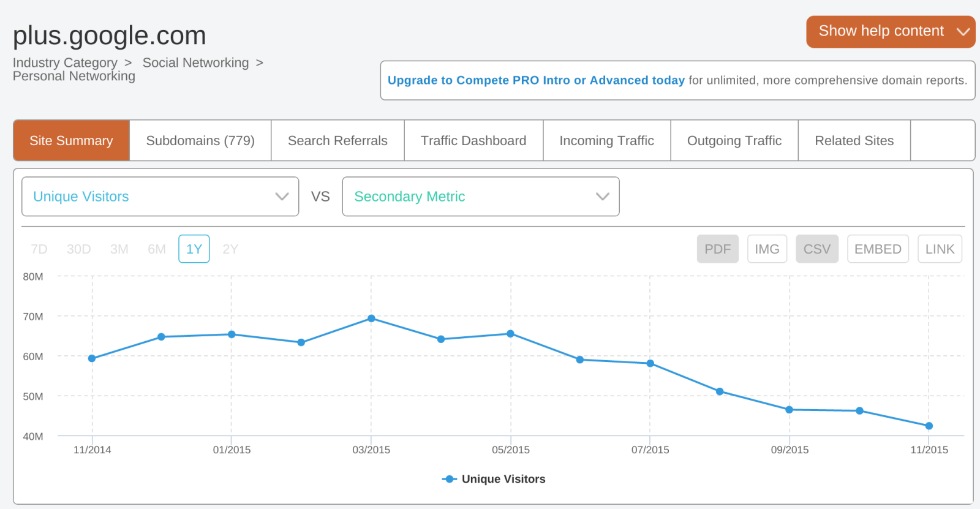The image size is (980, 509).
Task: Click the EMBED button
Action: pyautogui.click(x=878, y=249)
